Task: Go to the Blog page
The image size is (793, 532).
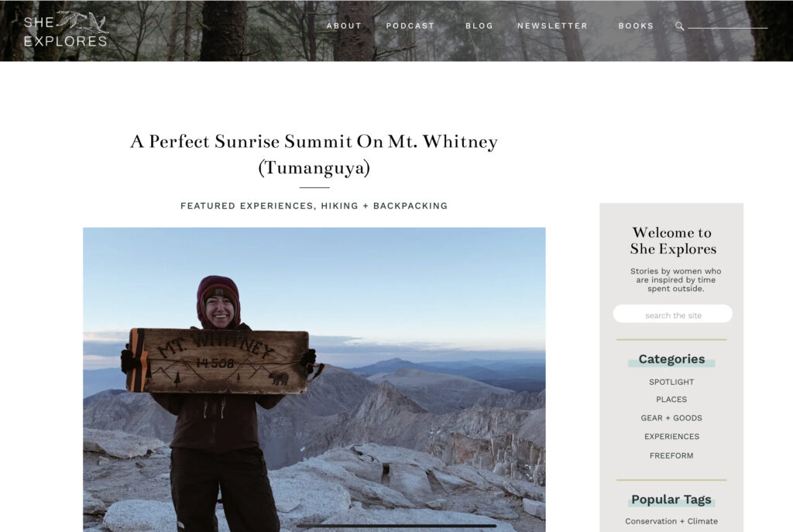Action: point(479,26)
